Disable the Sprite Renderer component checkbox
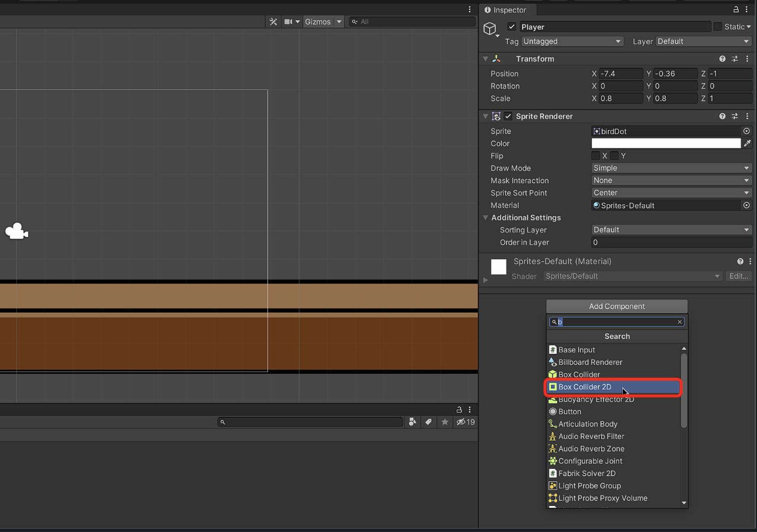Screen dimensions: 757x532 (508, 116)
